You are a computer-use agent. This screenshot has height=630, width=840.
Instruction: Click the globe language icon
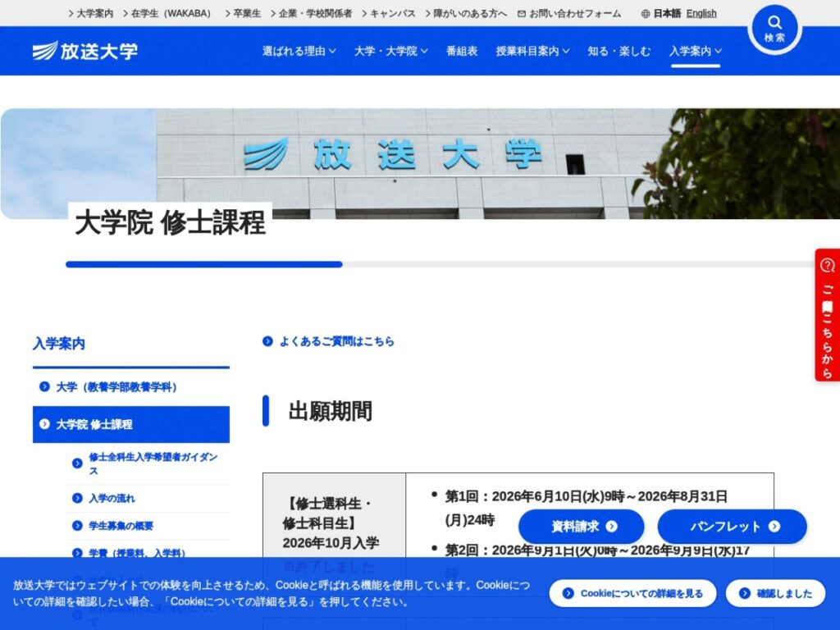645,14
